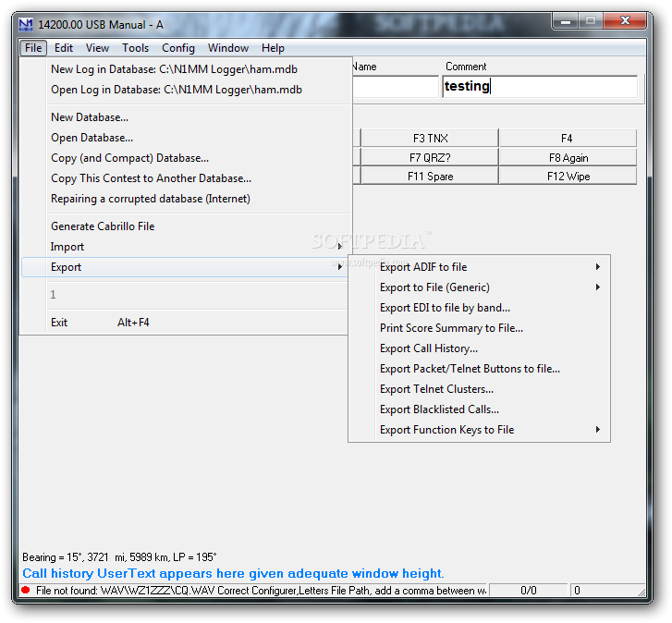
Task: Select Print Score Summary to File...
Action: (x=479, y=328)
